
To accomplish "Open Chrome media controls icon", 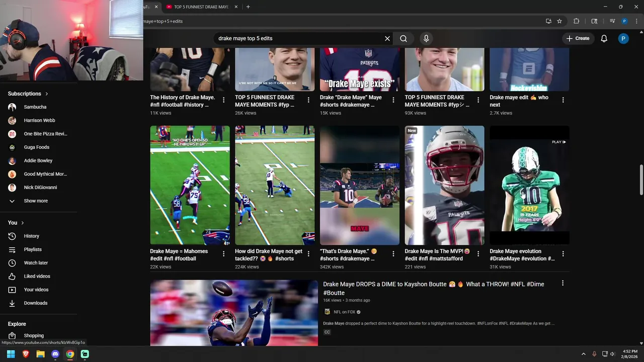I will pyautogui.click(x=612, y=21).
